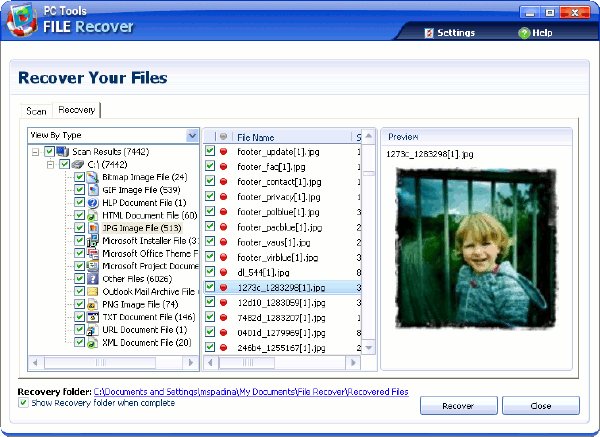Click the Other Files question icon
Viewport: 600px width, 437px height.
pos(93,279)
